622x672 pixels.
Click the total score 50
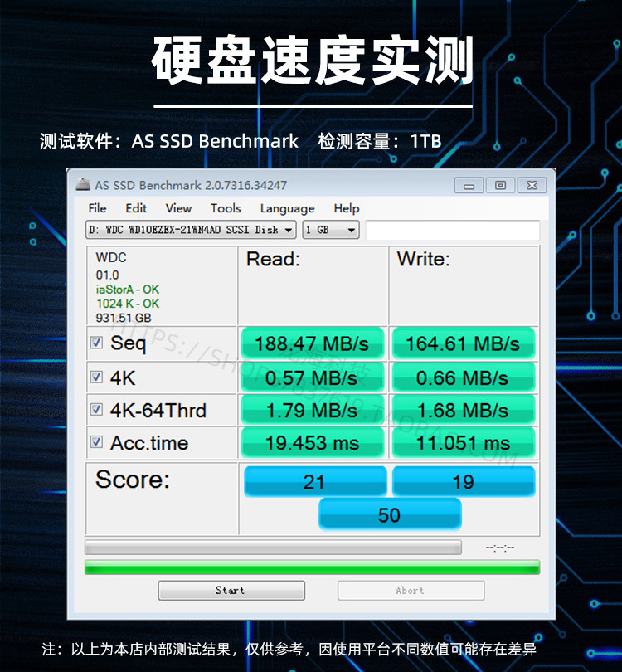pos(390,514)
